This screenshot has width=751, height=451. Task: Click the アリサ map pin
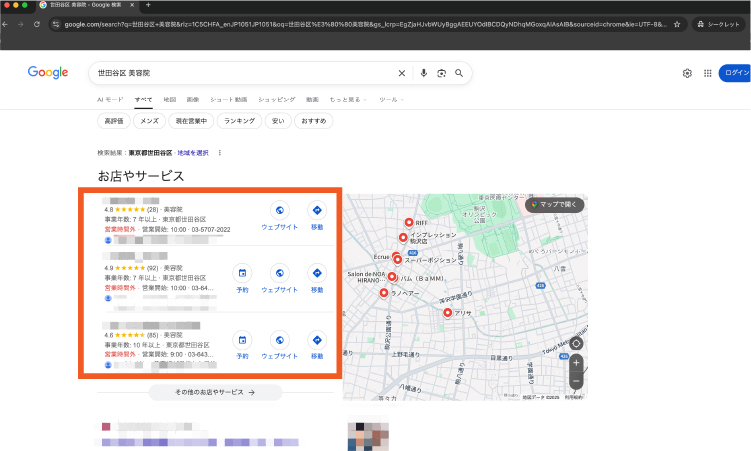[x=446, y=312]
